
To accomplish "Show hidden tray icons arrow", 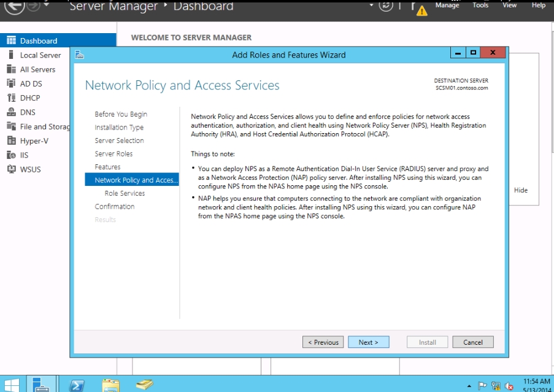I will (469, 386).
